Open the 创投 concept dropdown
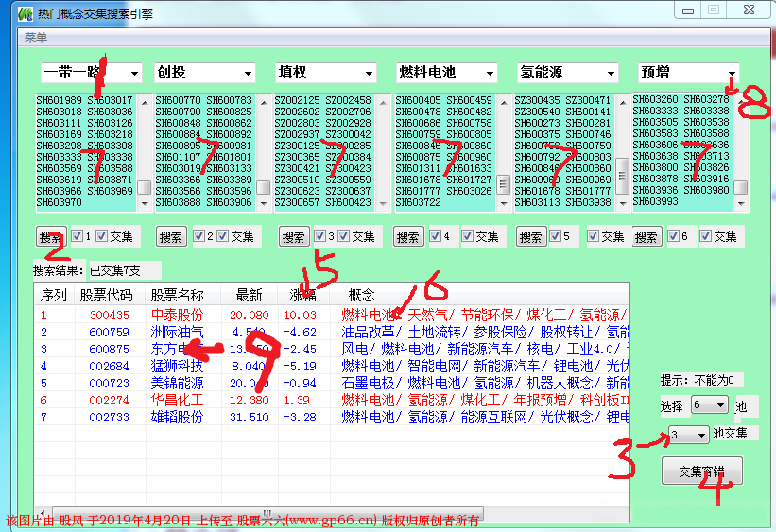This screenshot has height=532, width=776. pyautogui.click(x=248, y=74)
